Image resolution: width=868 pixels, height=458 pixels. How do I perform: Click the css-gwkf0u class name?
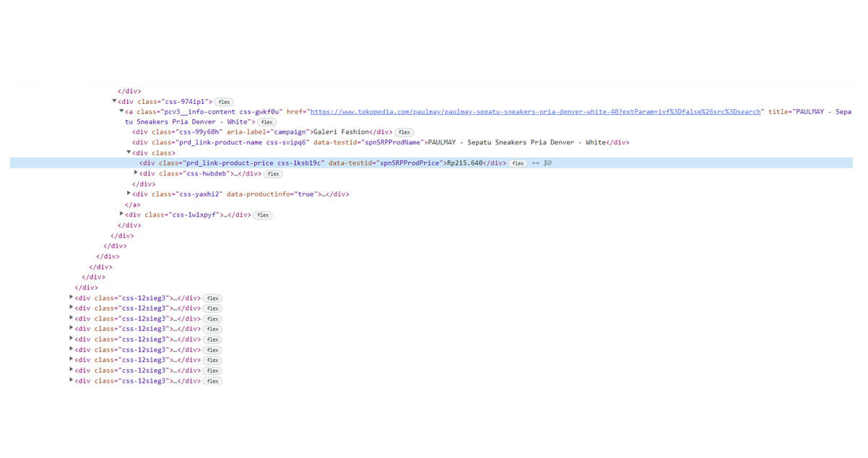coord(260,112)
